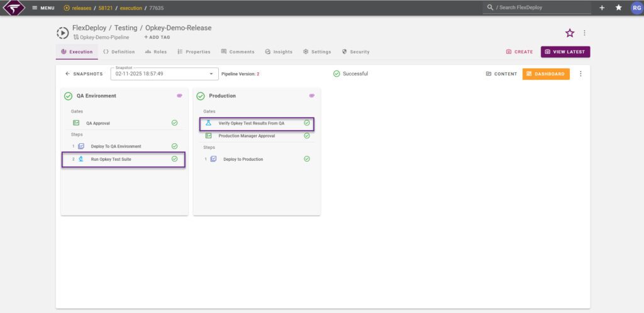Image resolution: width=644 pixels, height=313 pixels.
Task: Go to the 58121 breadcrumb link
Action: pos(106,8)
